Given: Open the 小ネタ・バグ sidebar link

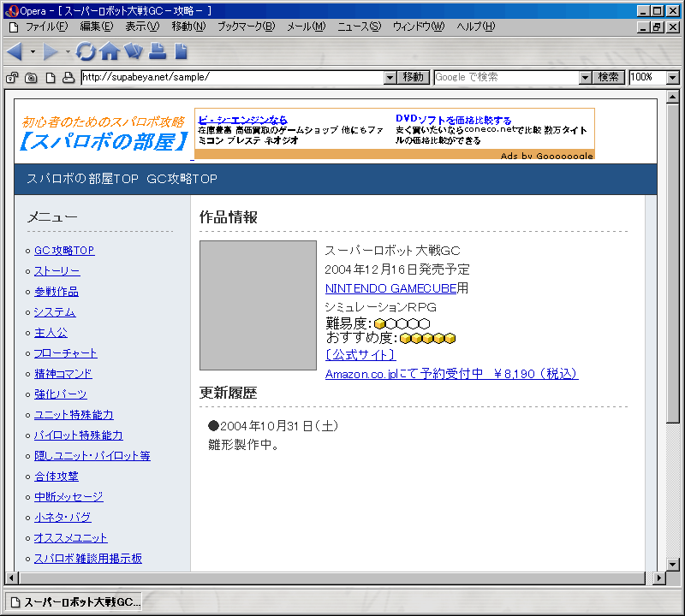Looking at the screenshot, I should [63, 518].
